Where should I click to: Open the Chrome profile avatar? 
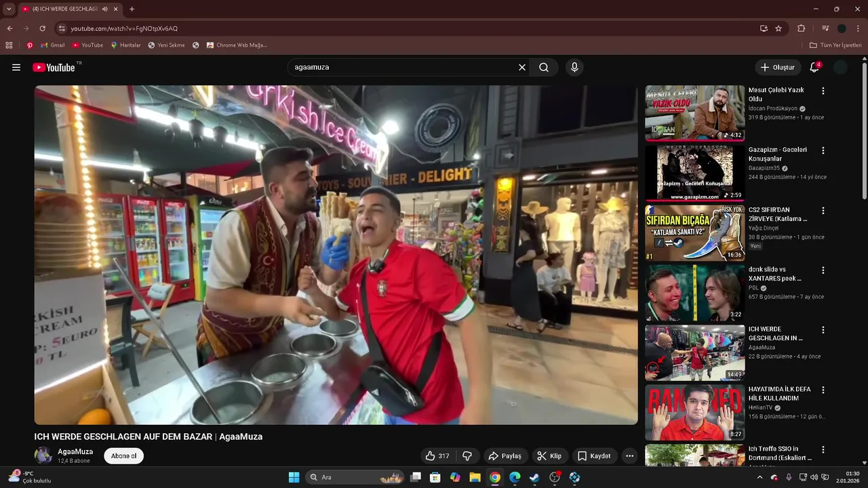click(x=842, y=28)
